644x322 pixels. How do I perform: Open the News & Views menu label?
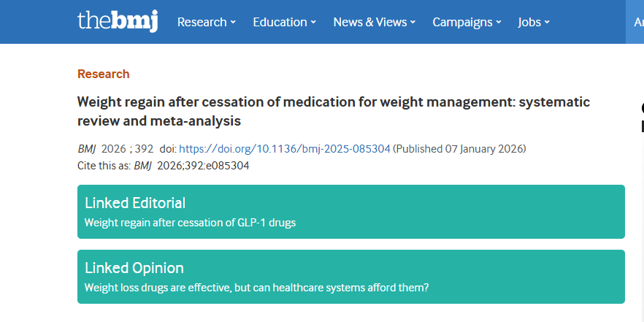(x=369, y=22)
